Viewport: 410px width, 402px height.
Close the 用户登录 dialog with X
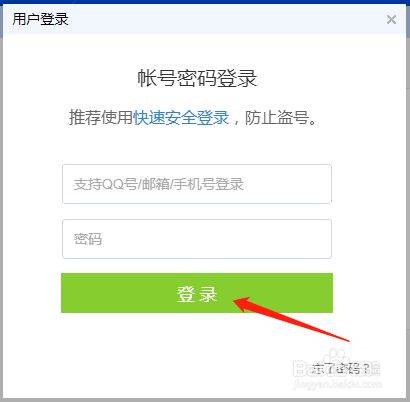[391, 19]
